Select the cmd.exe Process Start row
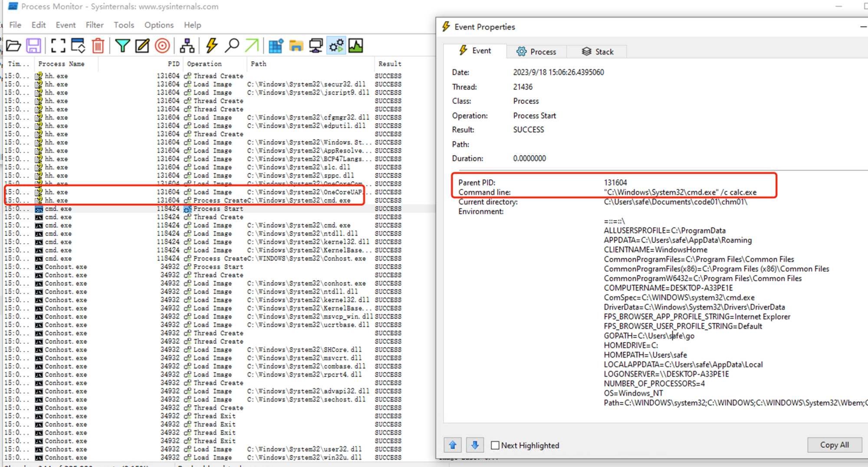This screenshot has width=868, height=467. click(218, 209)
